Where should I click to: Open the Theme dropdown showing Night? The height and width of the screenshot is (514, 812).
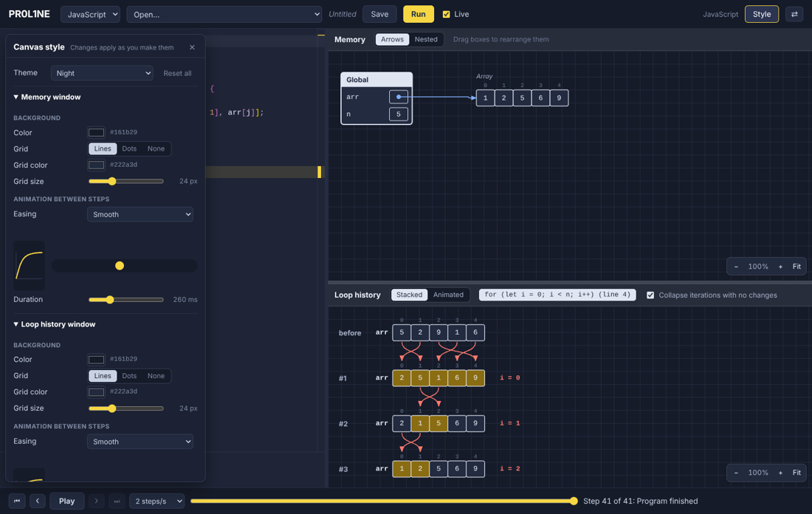pos(102,73)
